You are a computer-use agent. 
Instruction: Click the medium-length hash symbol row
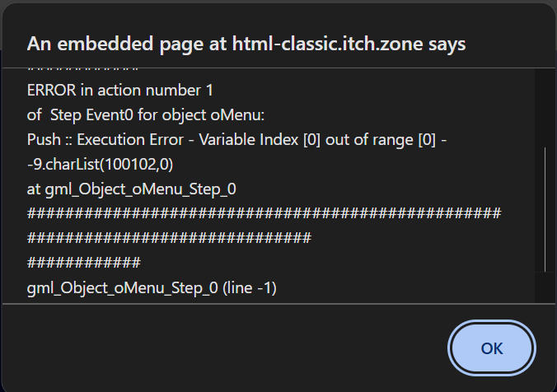(169, 239)
